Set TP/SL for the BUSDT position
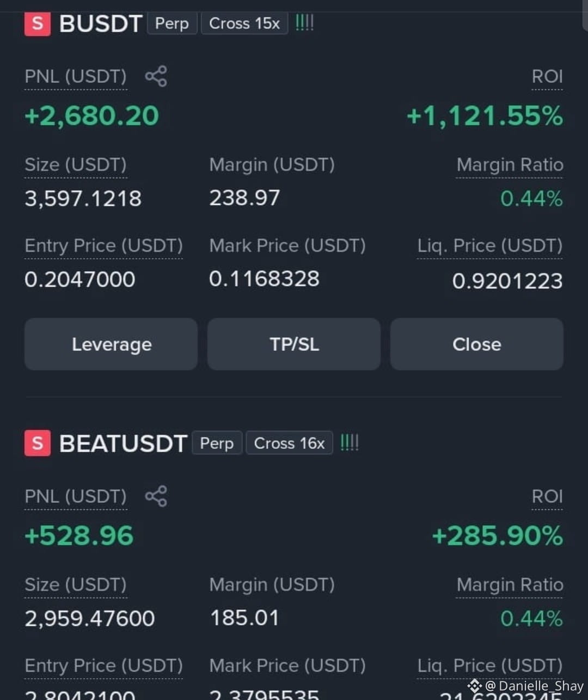Viewport: 588px width, 700px height. [294, 344]
